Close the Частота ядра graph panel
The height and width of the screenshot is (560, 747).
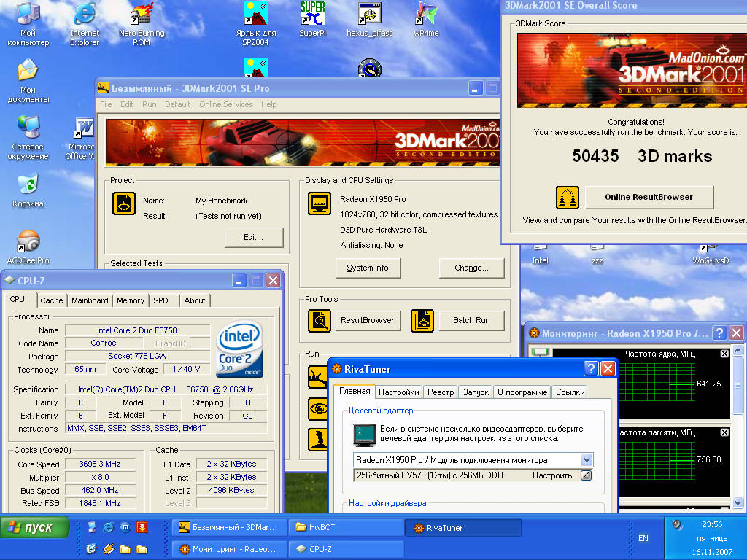724,354
